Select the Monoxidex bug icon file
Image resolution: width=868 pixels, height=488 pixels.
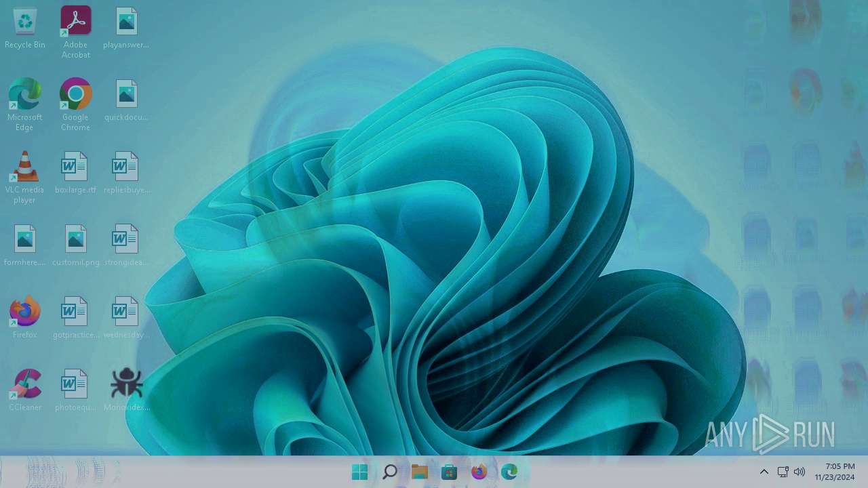point(126,390)
